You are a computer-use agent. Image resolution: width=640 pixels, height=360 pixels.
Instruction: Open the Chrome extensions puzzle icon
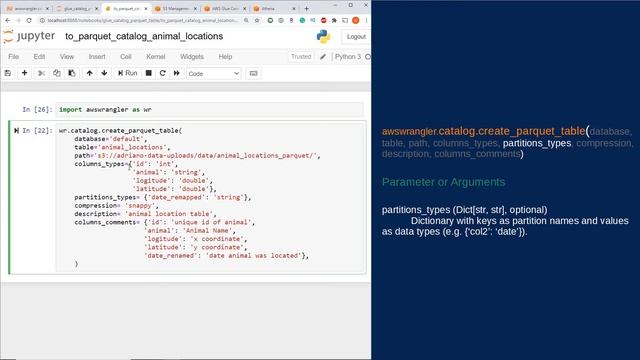334,20
